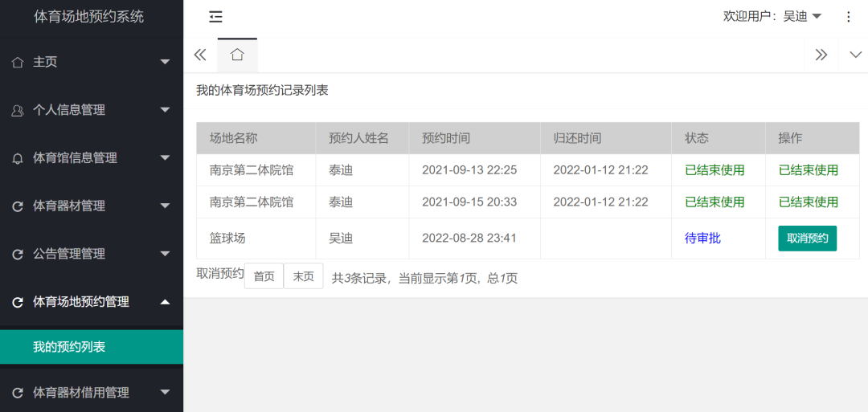
Task: Click the 我的体育场预约记录列表 heading
Action: [x=262, y=91]
